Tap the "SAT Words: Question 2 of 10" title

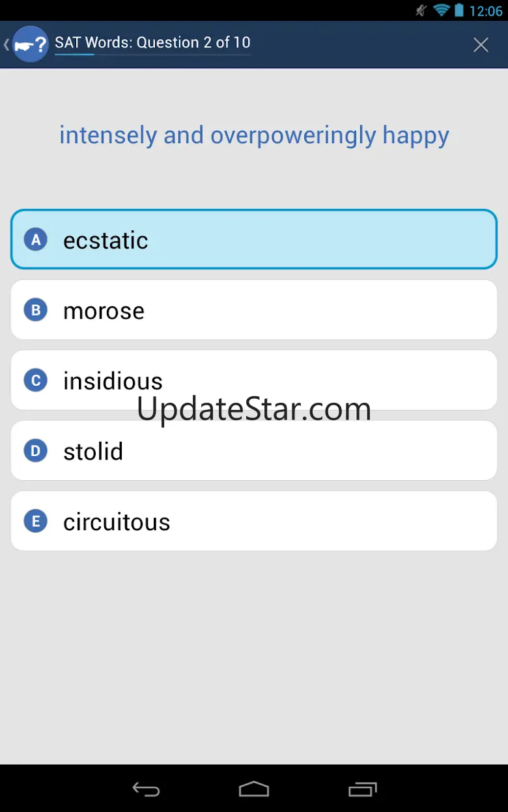tap(152, 42)
